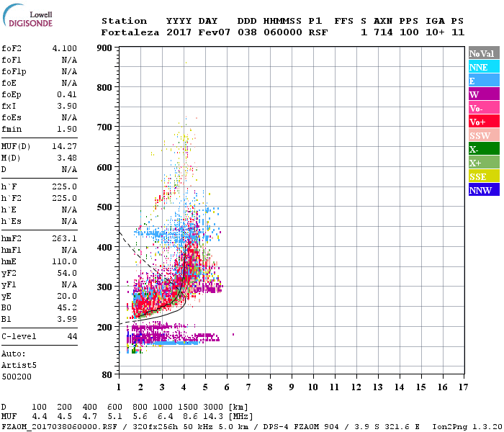Viewport: 504px width, 432px height.
Task: Select the SSE yellow legend swatch
Action: tap(484, 176)
